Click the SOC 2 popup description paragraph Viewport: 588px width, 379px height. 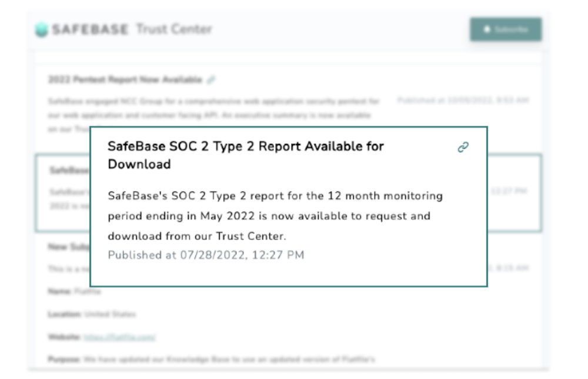(x=275, y=216)
